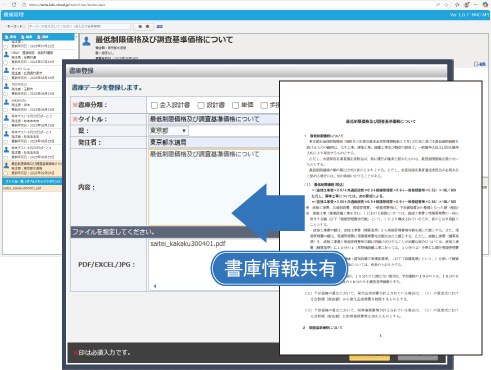Click the browser address bar URL
The image size is (491, 370).
pyautogui.click(x=67, y=5)
